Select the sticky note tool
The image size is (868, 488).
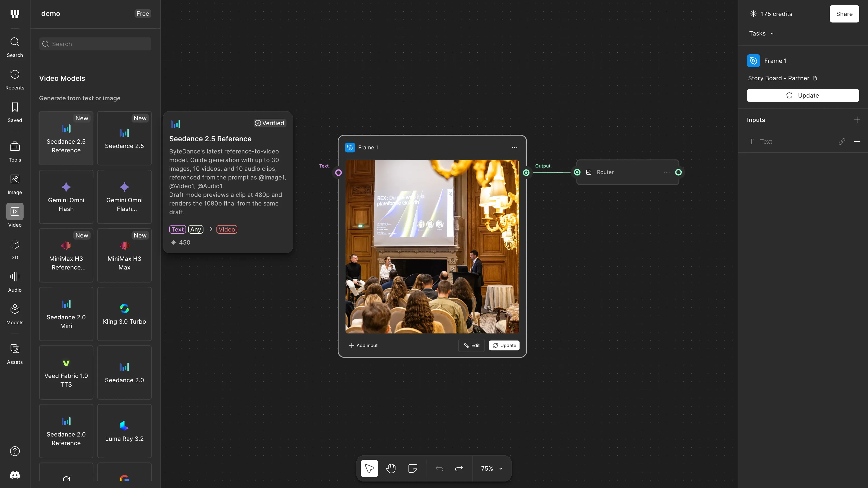(413, 468)
